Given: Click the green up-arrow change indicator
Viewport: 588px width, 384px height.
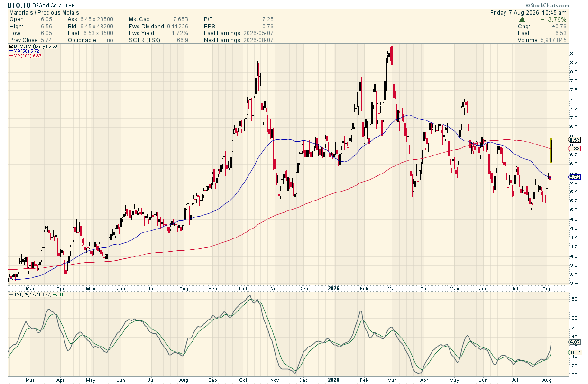Looking at the screenshot, I should click(x=522, y=19).
